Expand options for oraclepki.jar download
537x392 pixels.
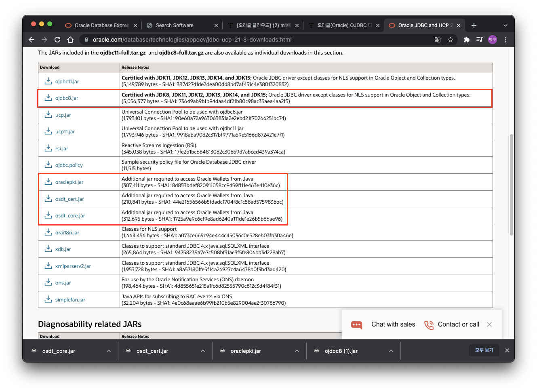297,351
